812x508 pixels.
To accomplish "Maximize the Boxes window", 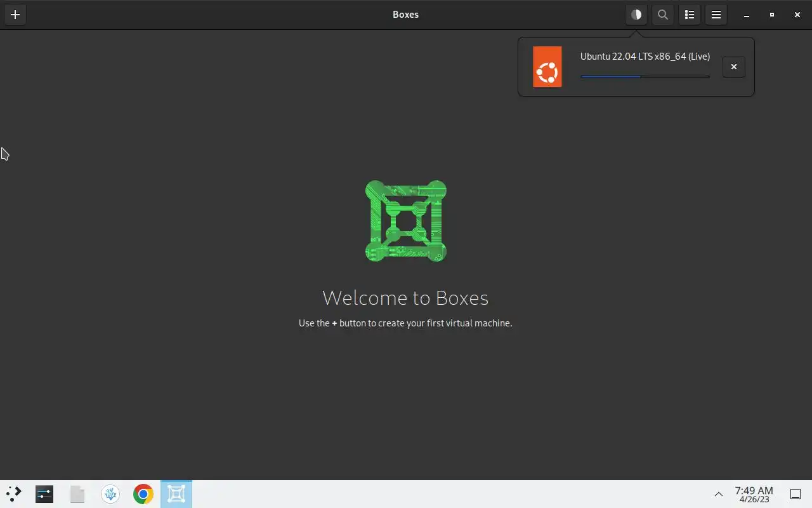I will 772,15.
